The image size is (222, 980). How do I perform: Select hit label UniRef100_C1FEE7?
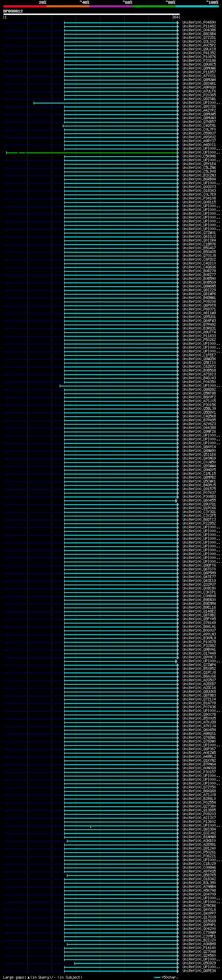199,355
